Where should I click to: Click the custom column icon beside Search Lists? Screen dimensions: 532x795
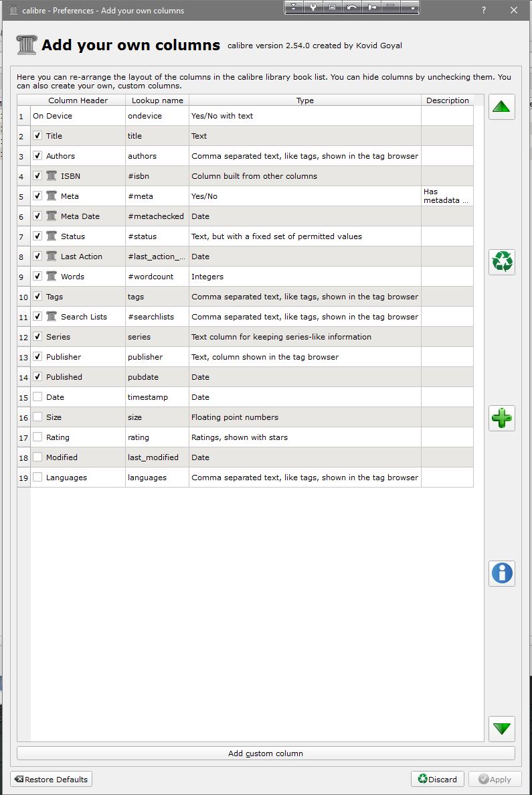[x=52, y=316]
